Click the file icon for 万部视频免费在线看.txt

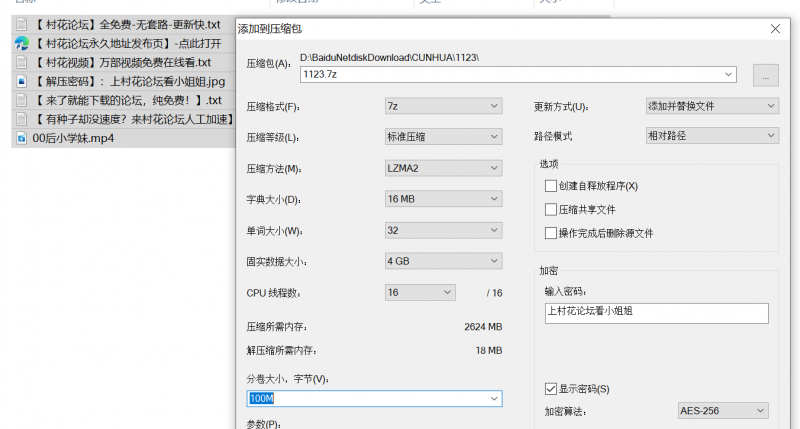[20, 63]
